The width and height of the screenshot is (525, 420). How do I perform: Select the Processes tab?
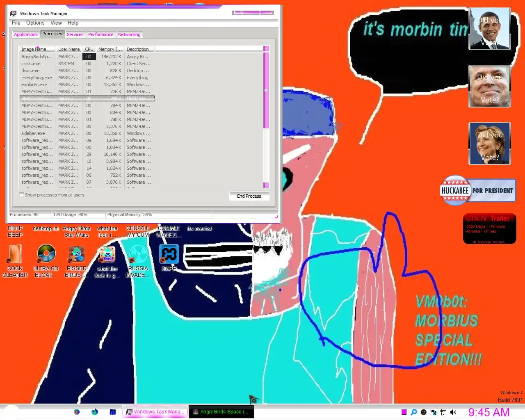(x=52, y=34)
